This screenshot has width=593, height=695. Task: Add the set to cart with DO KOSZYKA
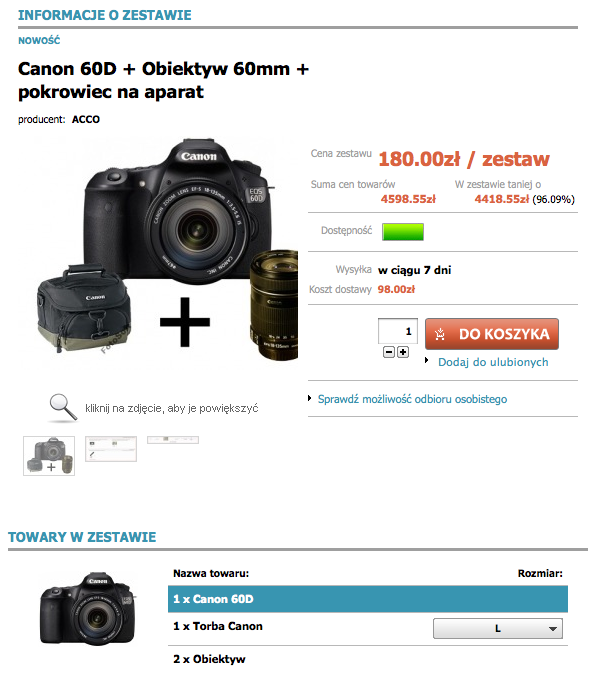tap(492, 334)
